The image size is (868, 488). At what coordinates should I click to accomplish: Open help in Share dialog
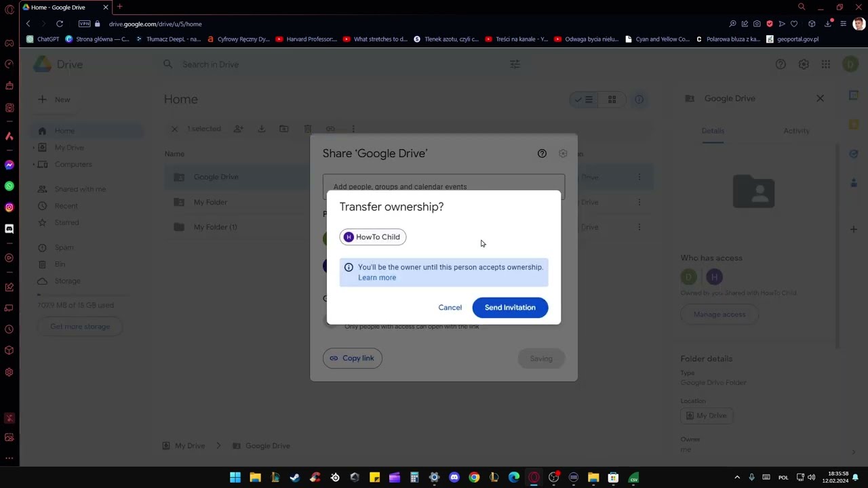542,153
